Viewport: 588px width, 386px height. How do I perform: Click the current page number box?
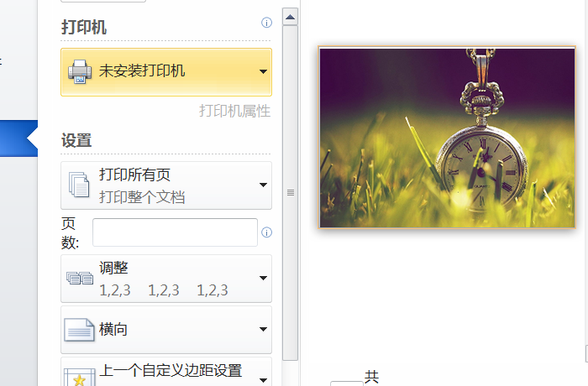(x=346, y=383)
